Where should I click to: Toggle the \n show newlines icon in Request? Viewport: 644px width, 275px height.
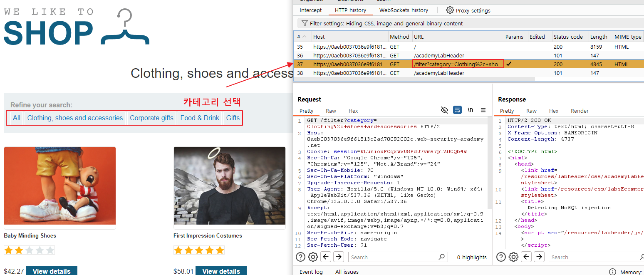pyautogui.click(x=471, y=110)
